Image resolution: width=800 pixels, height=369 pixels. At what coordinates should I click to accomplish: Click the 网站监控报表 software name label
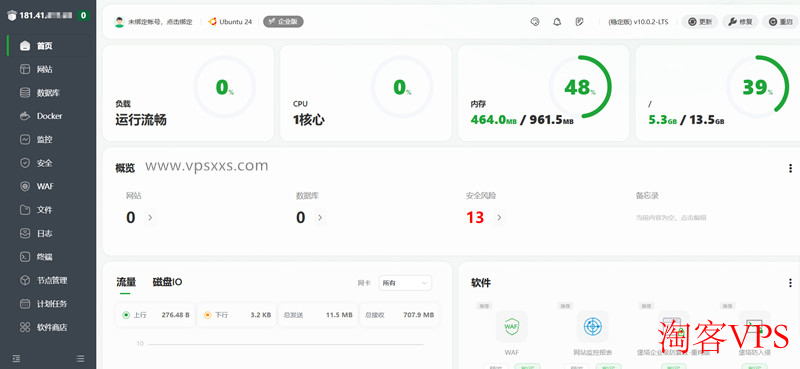pos(592,352)
